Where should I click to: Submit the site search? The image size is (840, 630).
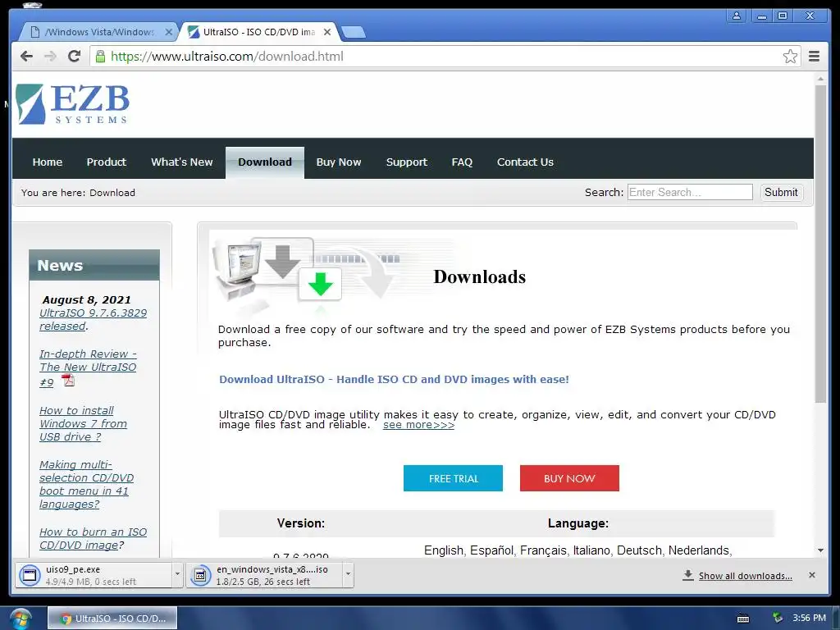click(x=781, y=192)
